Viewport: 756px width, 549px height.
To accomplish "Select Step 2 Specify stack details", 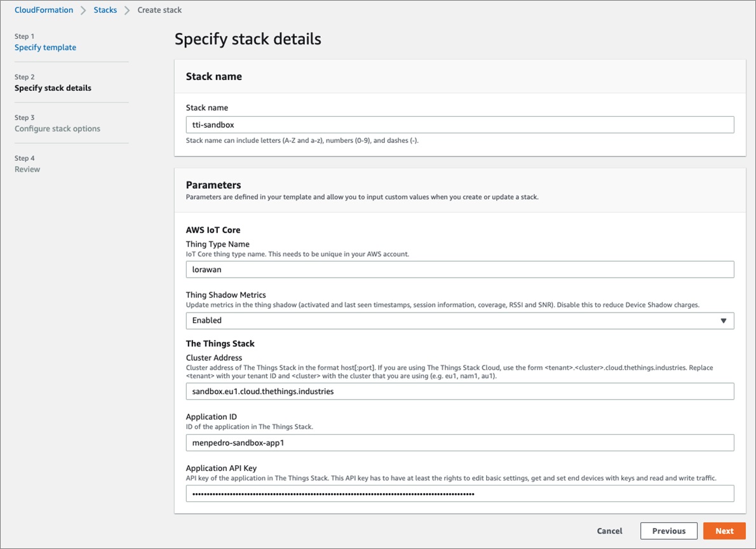I will (53, 88).
